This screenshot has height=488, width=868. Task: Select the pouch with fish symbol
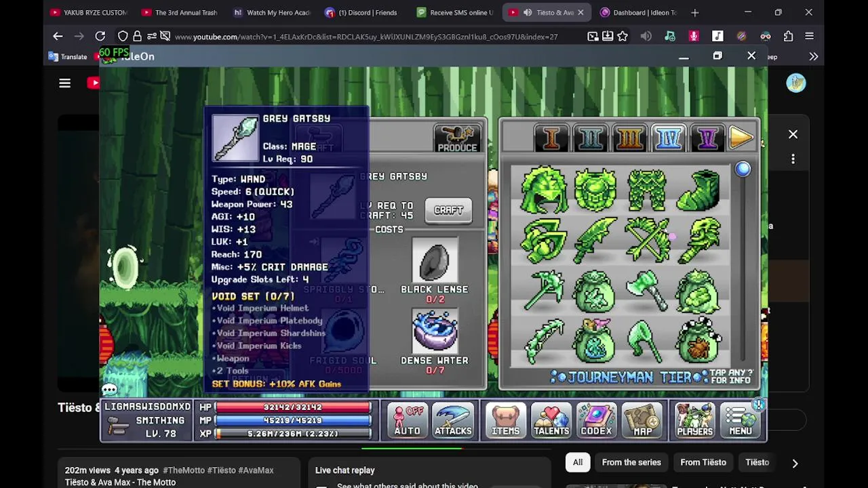pyautogui.click(x=595, y=342)
